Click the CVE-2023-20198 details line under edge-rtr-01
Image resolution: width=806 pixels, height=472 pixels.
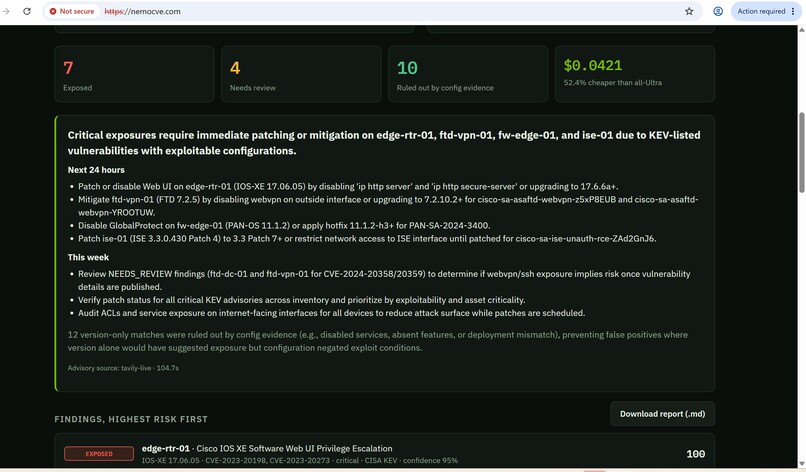(x=300, y=461)
